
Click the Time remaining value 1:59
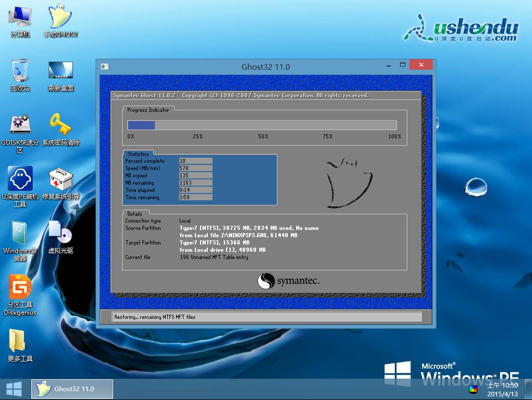pyautogui.click(x=196, y=197)
